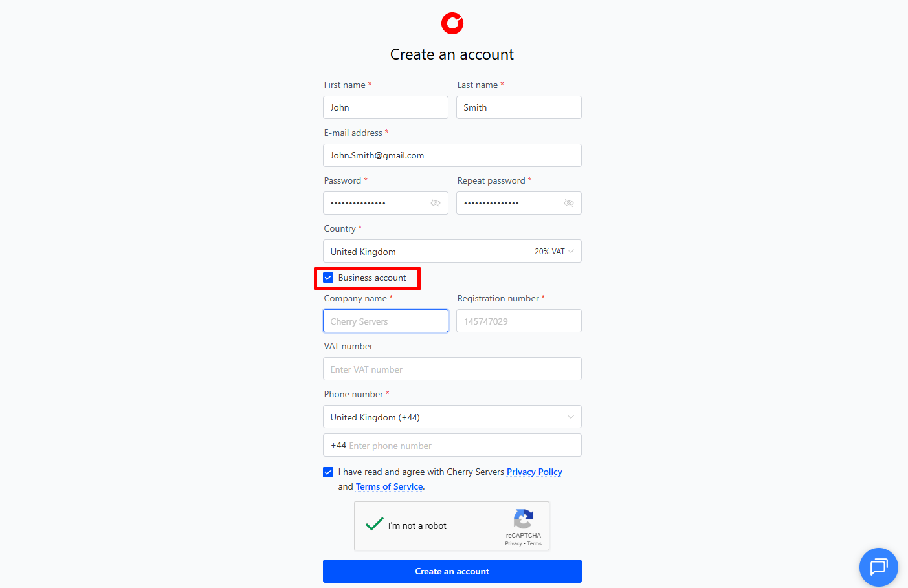This screenshot has height=588, width=908.
Task: Click the reCAPTCHA Terms link
Action: click(x=535, y=544)
